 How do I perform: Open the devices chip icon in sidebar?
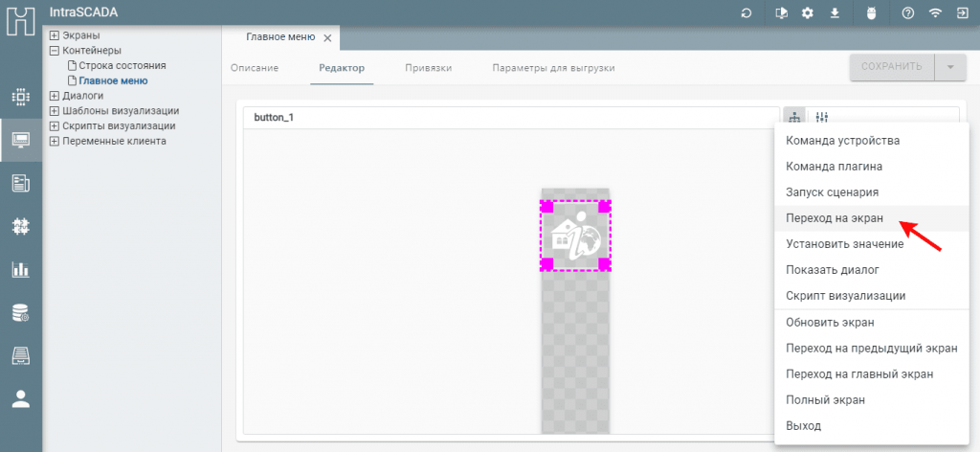21,98
